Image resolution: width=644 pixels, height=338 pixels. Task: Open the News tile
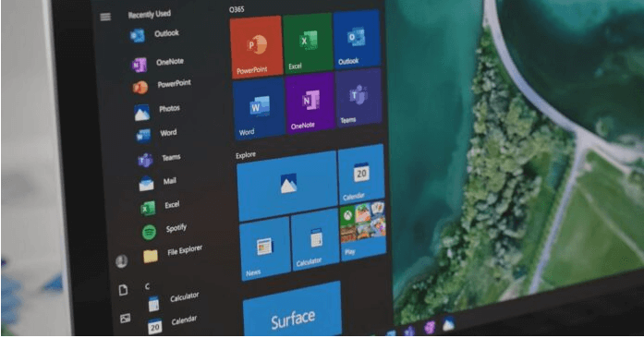265,248
